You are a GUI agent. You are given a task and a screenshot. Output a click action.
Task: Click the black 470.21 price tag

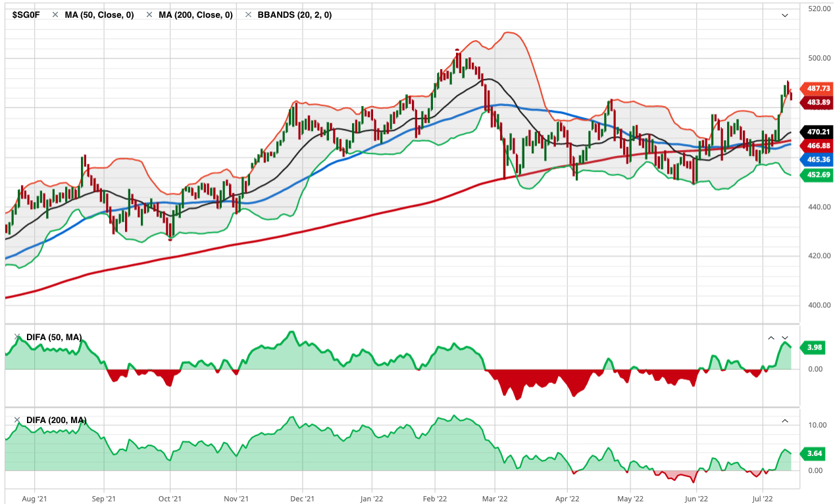coord(817,132)
